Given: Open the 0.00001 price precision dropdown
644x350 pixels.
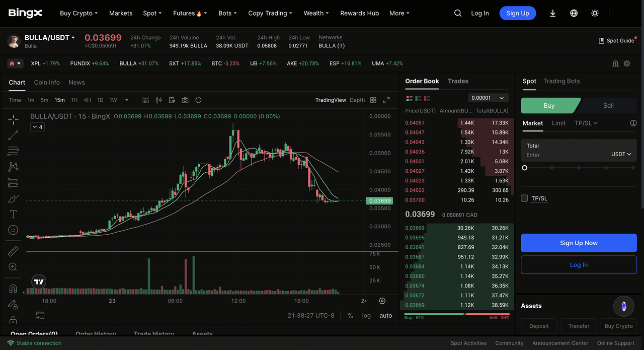Looking at the screenshot, I should pos(488,98).
